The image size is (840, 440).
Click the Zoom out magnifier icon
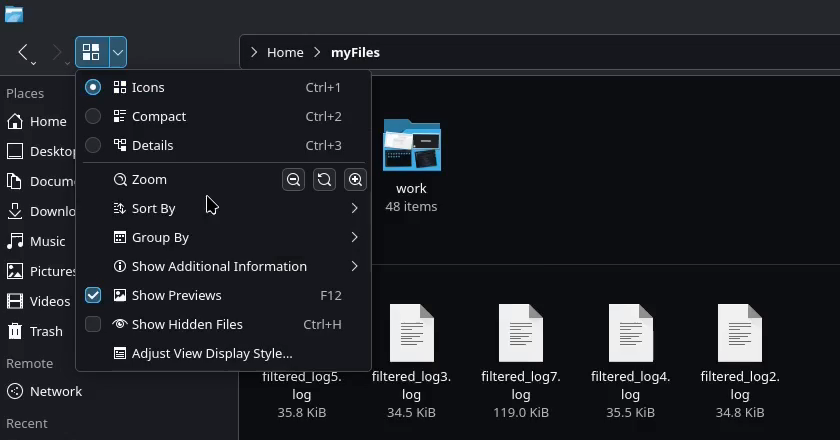[294, 180]
